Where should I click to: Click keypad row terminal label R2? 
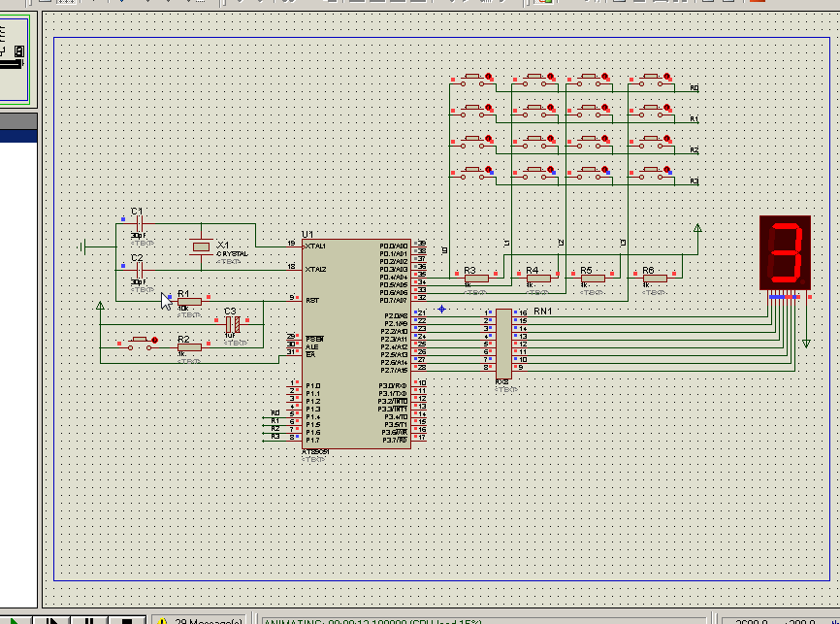click(x=694, y=150)
